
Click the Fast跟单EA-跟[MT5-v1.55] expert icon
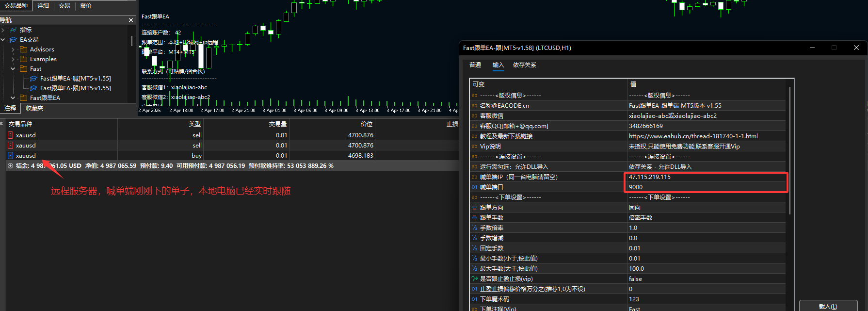click(x=33, y=88)
